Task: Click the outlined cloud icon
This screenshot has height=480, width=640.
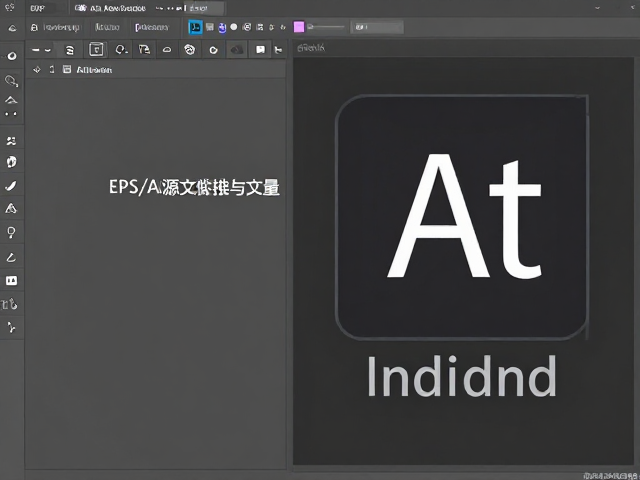Action: tap(167, 50)
